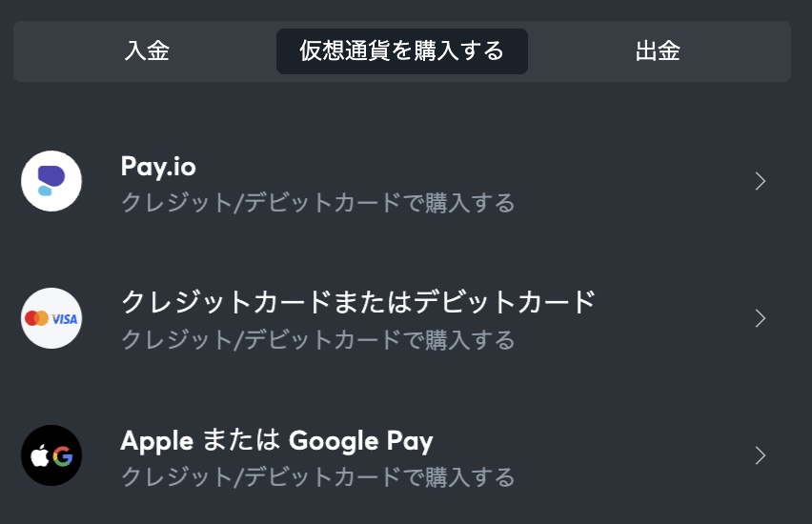Screen dimensions: 812x524
Task: Open the Pay.io option via its chevron
Action: pyautogui.click(x=760, y=181)
